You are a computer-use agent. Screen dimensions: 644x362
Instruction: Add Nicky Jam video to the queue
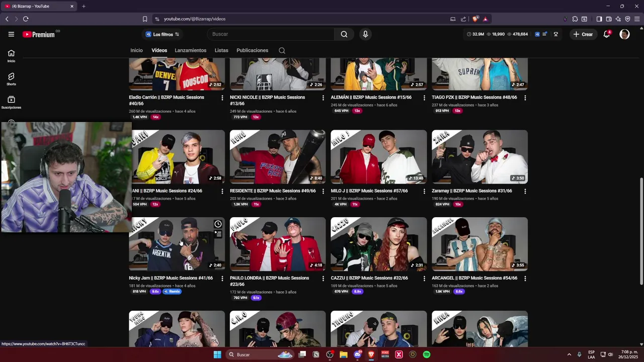point(218,234)
